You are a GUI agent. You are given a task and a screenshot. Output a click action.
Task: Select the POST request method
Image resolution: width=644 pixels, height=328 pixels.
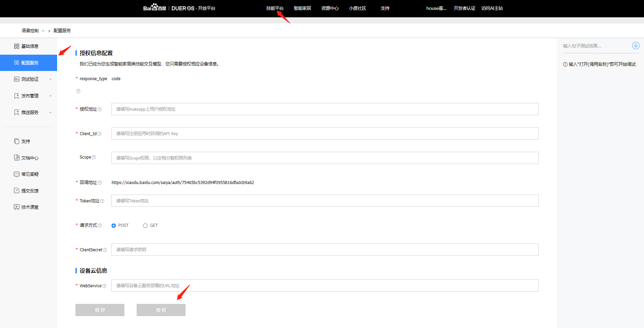point(114,225)
